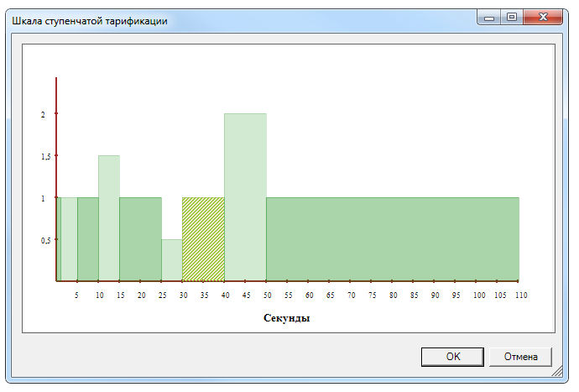Close the tariff scale dialog
This screenshot has width=579, height=392.
(543, 17)
